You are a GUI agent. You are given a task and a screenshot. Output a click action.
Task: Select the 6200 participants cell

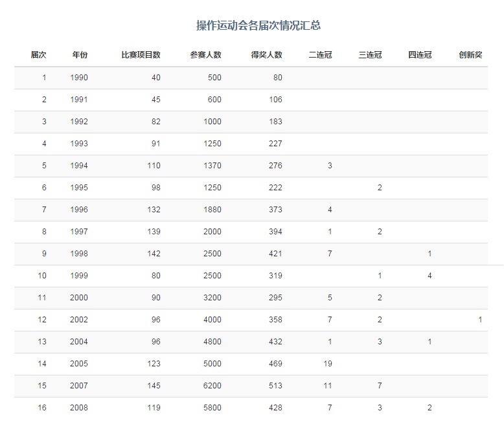click(211, 386)
